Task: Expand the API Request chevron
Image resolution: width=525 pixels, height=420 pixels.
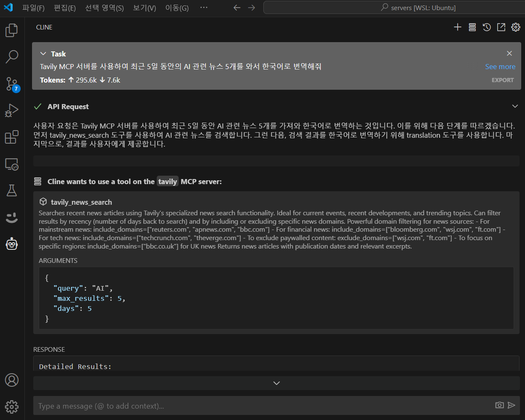Action: 515,106
